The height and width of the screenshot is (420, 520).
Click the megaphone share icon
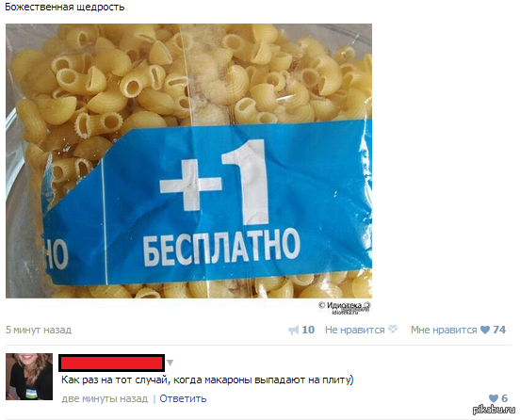[294, 331]
